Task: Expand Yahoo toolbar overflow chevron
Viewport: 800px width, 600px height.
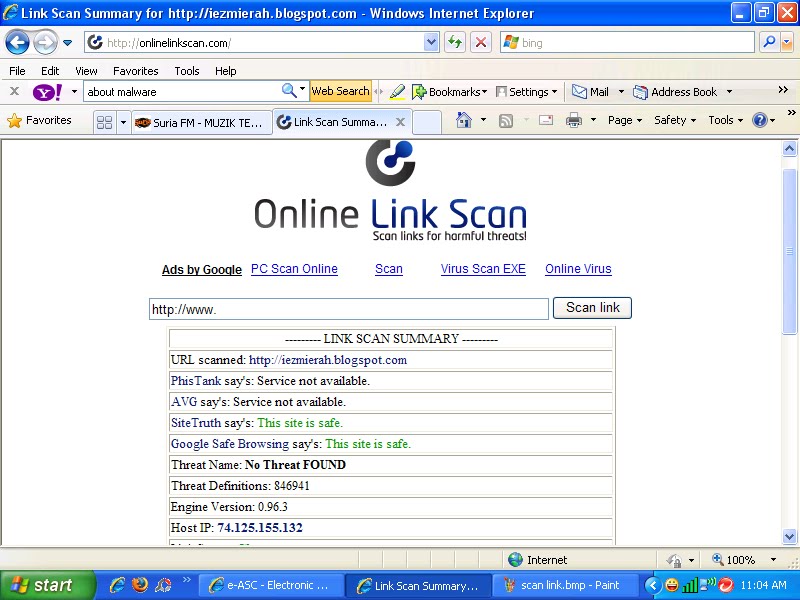Action: [783, 90]
